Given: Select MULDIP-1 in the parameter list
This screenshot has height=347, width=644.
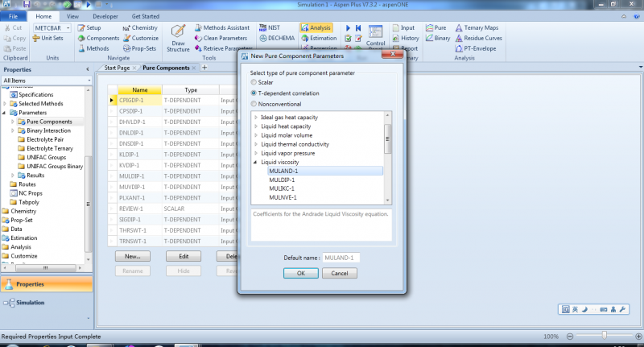Looking at the screenshot, I should click(282, 180).
